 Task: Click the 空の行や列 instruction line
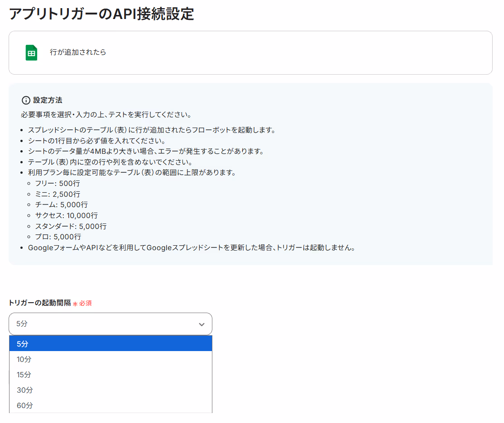click(x=110, y=162)
